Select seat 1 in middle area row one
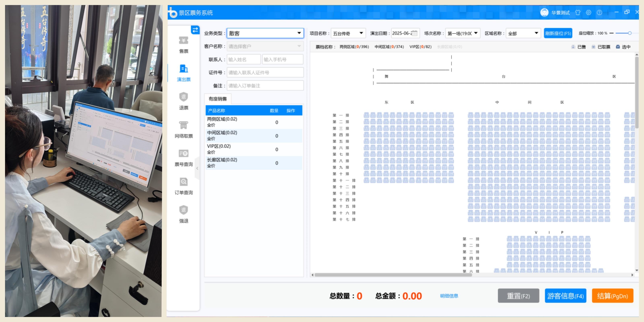The height and width of the screenshot is (322, 644). (471, 115)
